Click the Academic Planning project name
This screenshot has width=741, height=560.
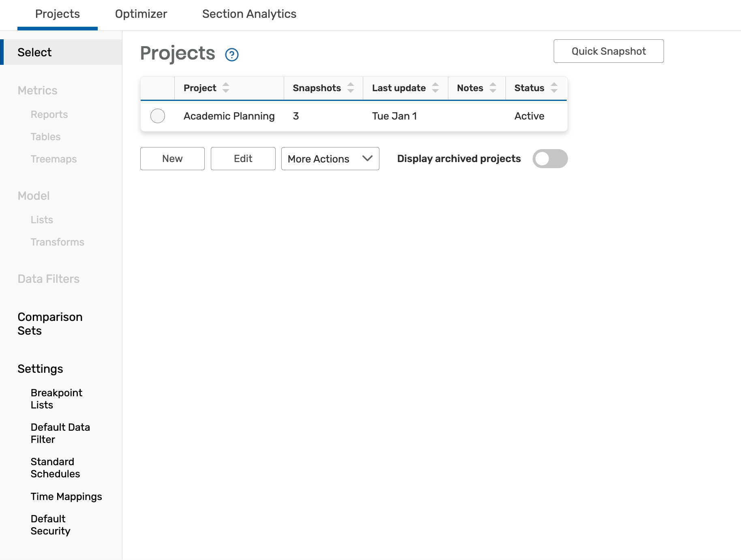point(229,116)
